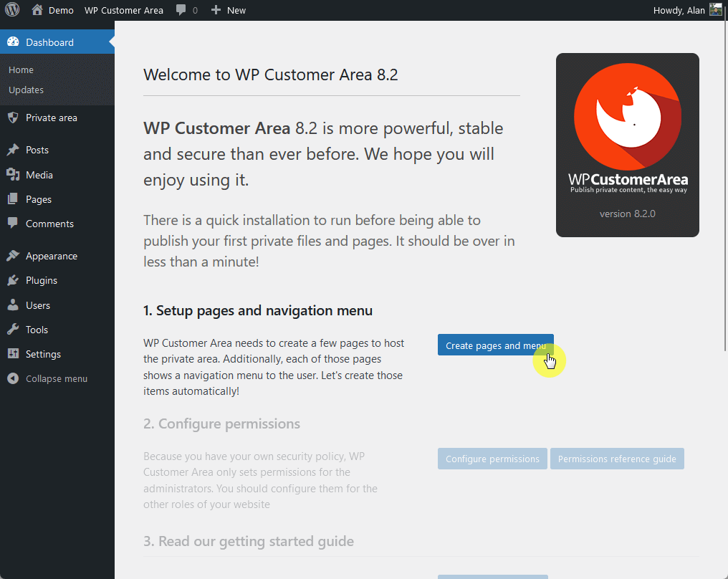728x579 pixels.
Task: Click Collapse menu label
Action: pos(56,378)
